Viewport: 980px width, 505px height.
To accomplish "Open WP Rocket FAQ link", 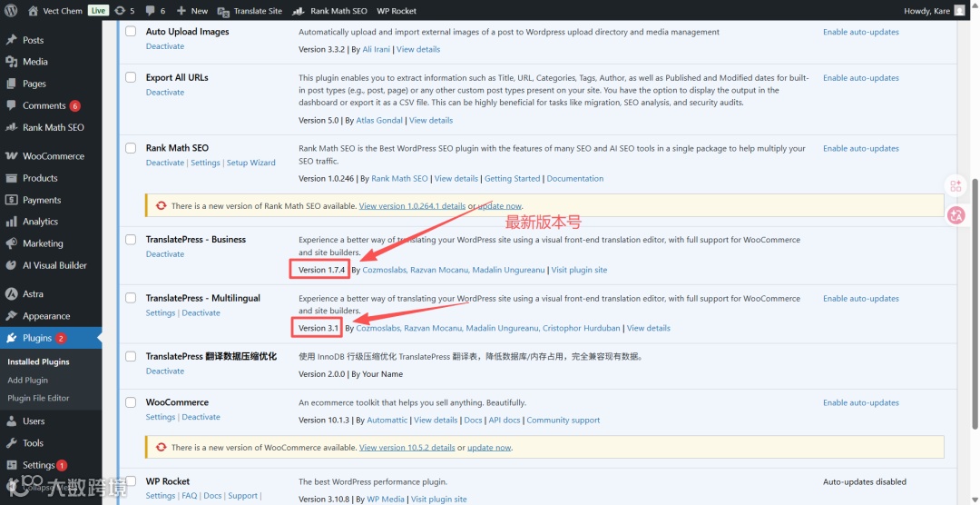I will pos(190,496).
